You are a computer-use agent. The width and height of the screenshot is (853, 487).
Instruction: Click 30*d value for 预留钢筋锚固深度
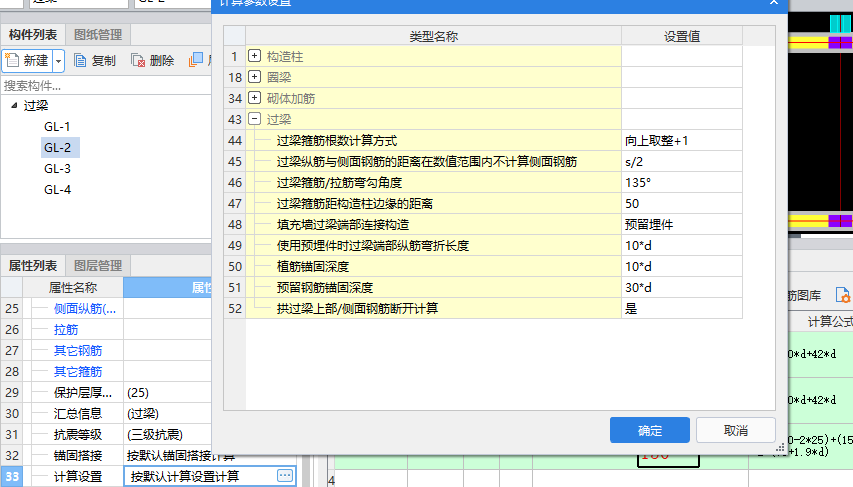(x=682, y=287)
